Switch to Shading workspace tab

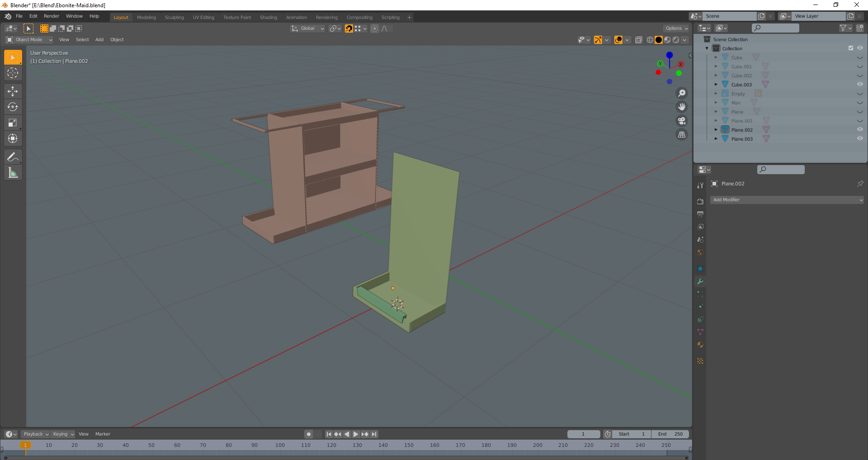pyautogui.click(x=269, y=18)
